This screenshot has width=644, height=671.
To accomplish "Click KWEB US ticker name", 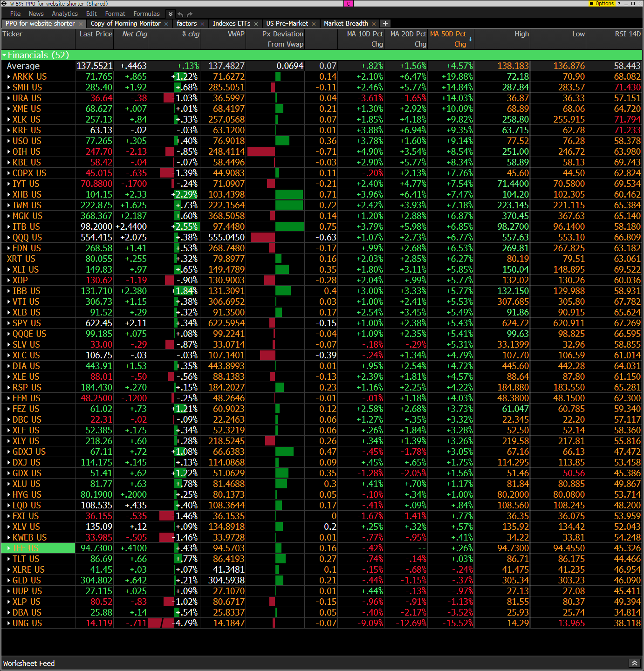I will click(29, 538).
